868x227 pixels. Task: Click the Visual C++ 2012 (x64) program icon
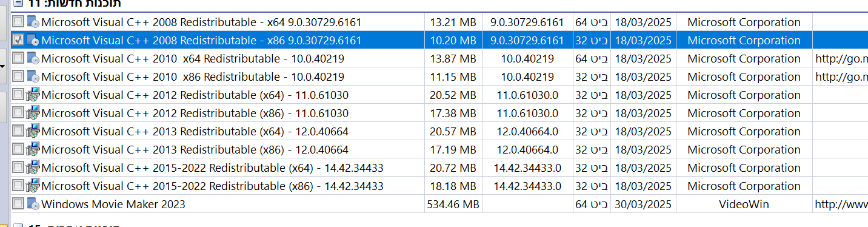coord(33,95)
